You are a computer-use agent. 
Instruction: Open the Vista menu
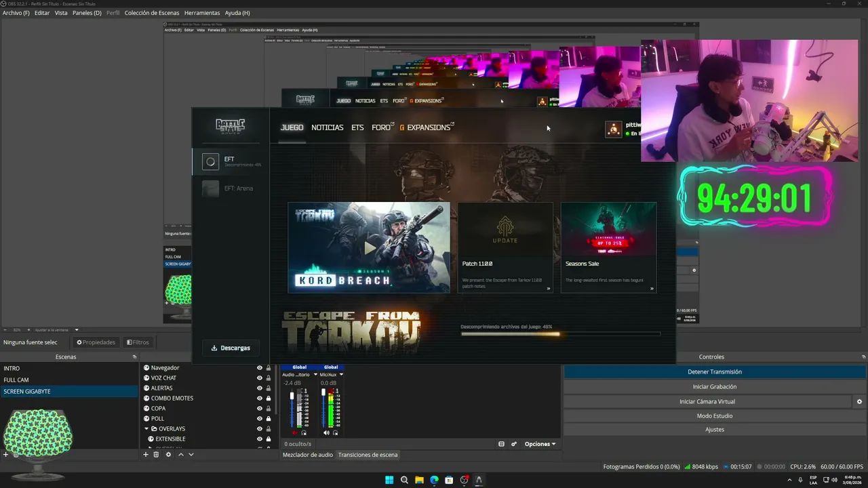pyautogui.click(x=61, y=13)
